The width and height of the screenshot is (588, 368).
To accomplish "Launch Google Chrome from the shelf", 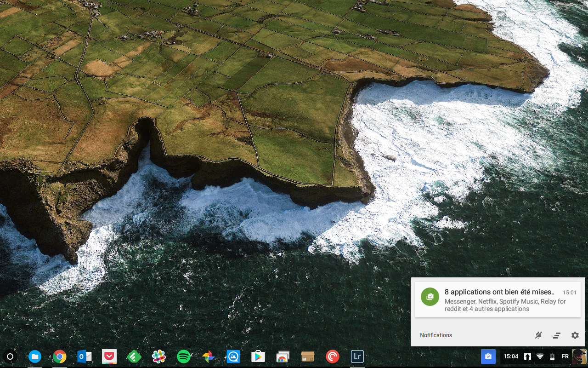I will point(59,356).
